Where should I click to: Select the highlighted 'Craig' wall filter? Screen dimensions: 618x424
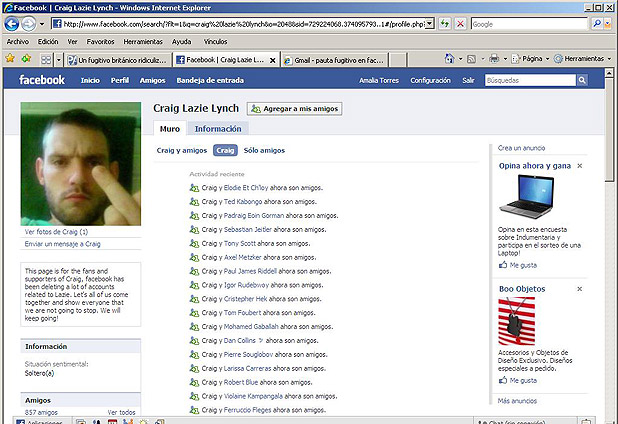225,150
